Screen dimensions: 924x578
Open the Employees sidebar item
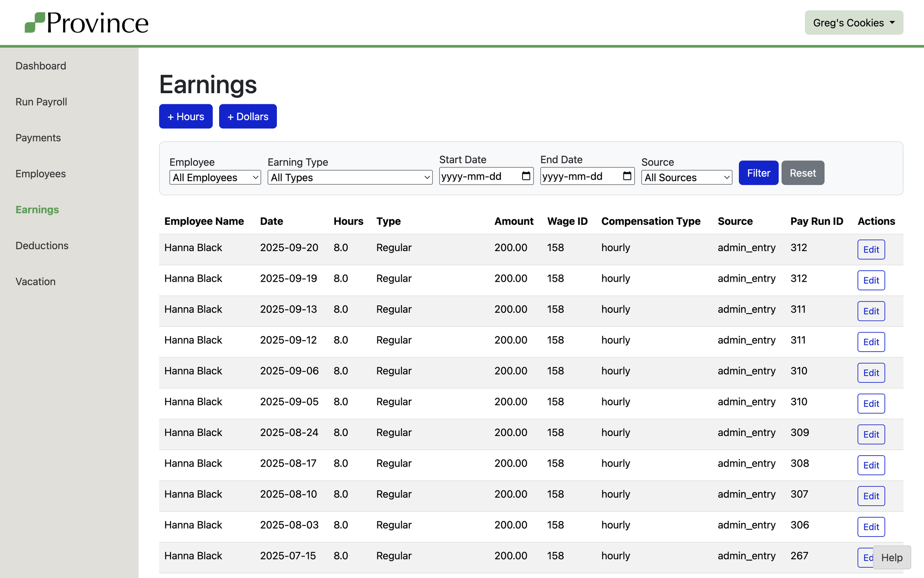41,173
